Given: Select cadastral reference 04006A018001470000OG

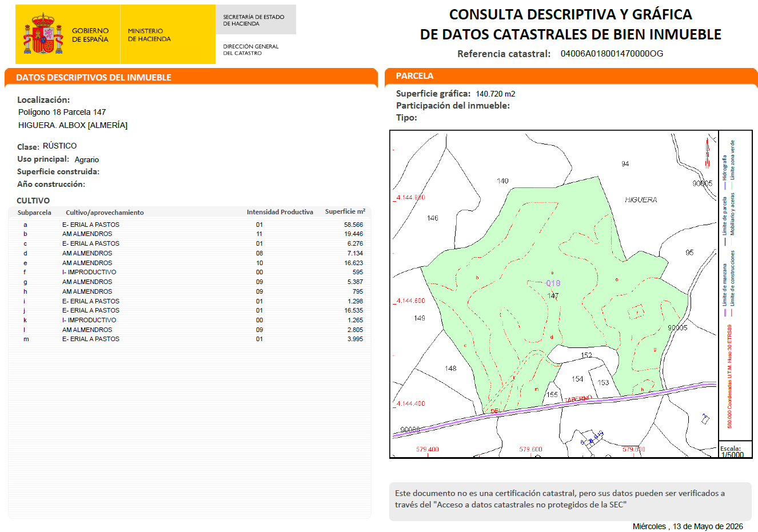Looking at the screenshot, I should click(612, 54).
